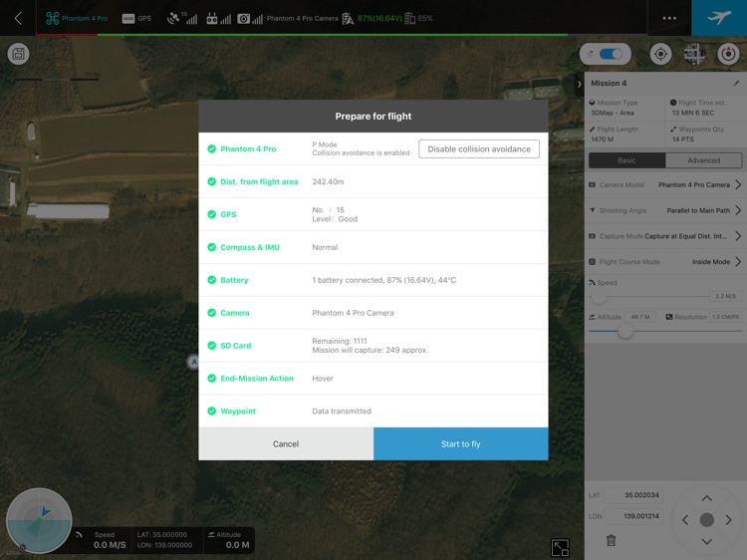
Task: Tap the flight battery level icon
Action: [x=349, y=19]
